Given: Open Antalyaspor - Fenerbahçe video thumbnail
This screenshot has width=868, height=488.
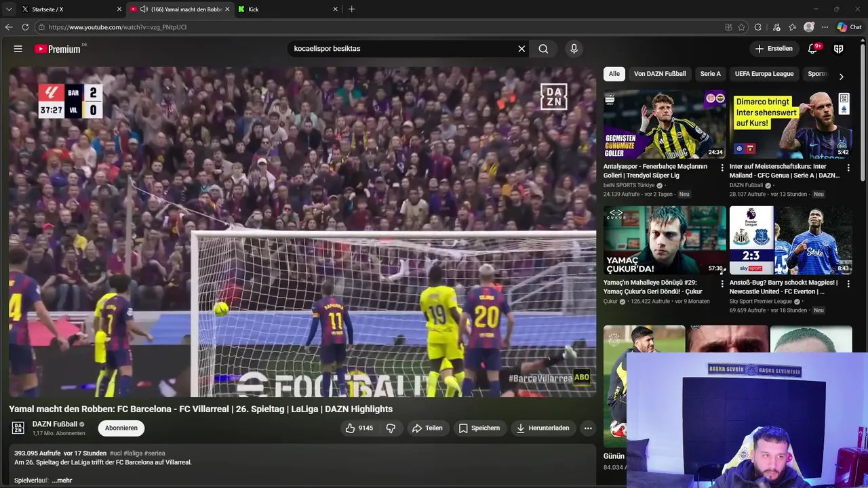Looking at the screenshot, I should pos(665,124).
